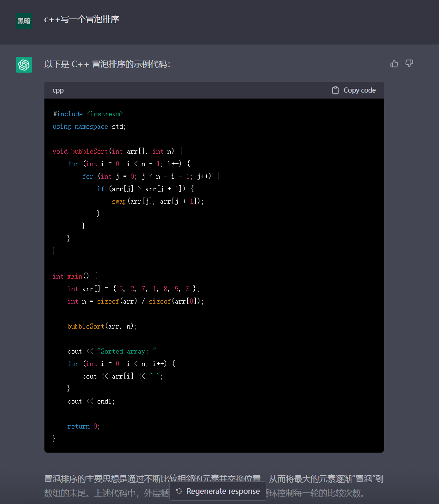Click the swap(arr[j], arr[j + 1]) line
The image size is (439, 504).
click(157, 201)
